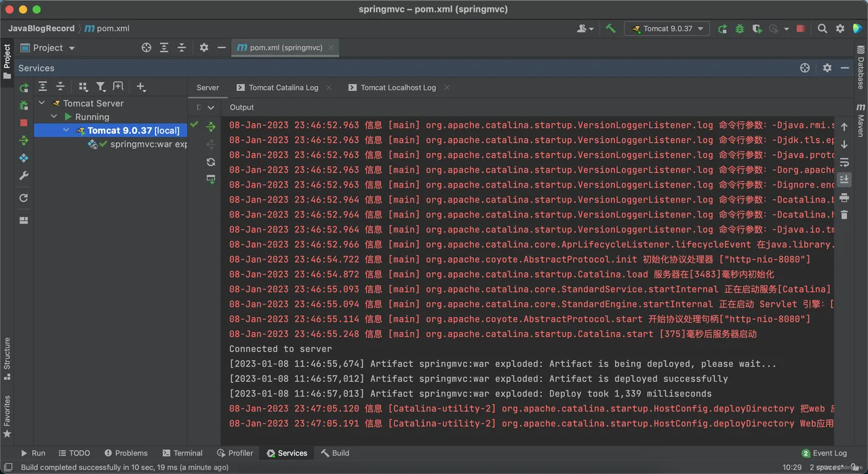Toggle Scroll to the End in the console

click(x=844, y=180)
